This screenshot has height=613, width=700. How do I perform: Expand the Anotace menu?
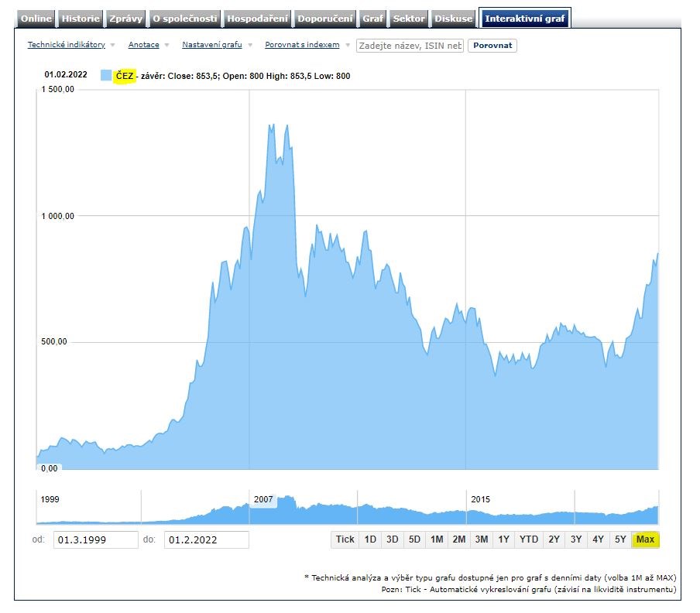click(x=144, y=45)
